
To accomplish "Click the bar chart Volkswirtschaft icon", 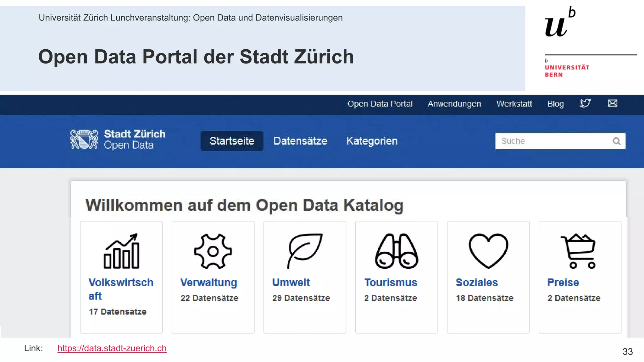I will point(121,251).
